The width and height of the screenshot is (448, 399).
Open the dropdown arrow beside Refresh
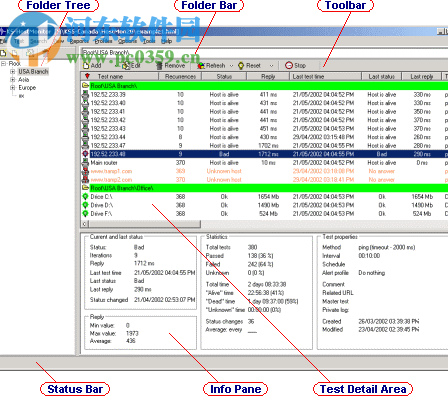231,66
